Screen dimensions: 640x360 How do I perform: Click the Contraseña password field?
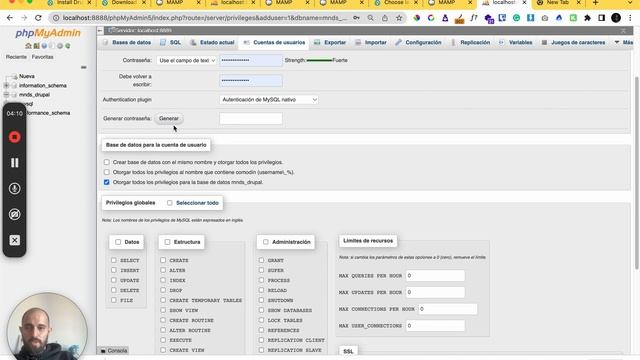click(251, 60)
